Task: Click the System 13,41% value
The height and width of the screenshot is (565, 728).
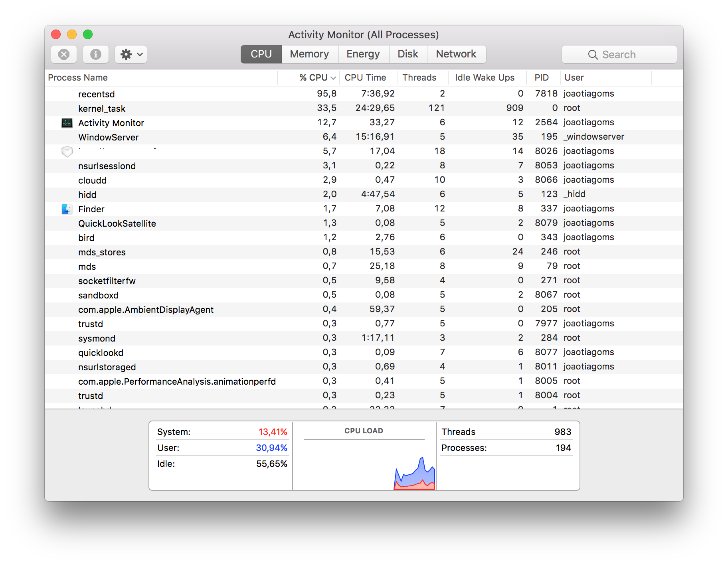Action: [273, 432]
